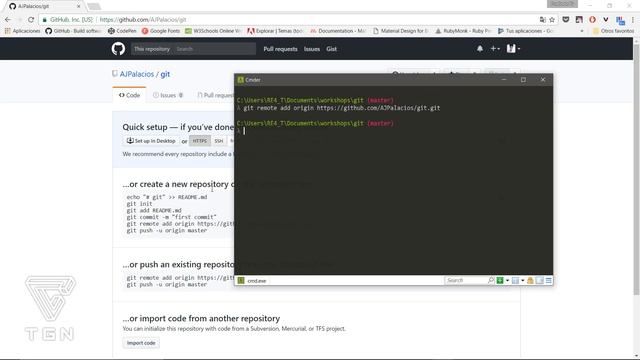Open the GitHub notifications bell

(x=480, y=49)
